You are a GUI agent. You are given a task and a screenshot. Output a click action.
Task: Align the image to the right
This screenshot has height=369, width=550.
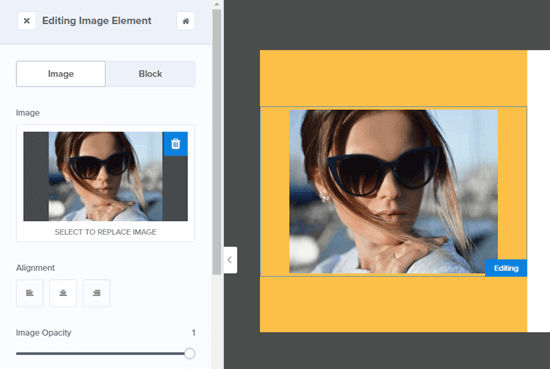coord(96,293)
